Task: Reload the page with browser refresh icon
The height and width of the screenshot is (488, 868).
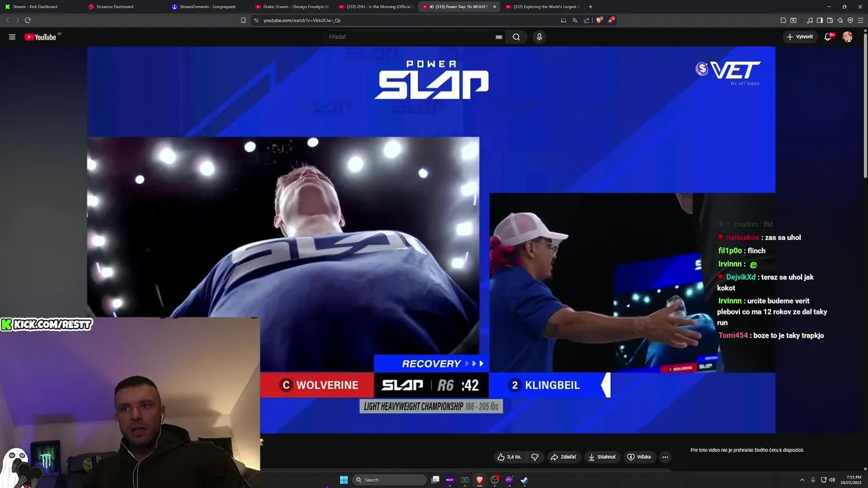Action: click(28, 20)
